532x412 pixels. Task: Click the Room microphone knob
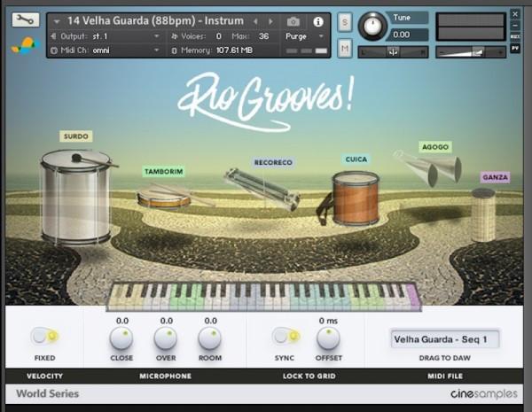point(209,338)
